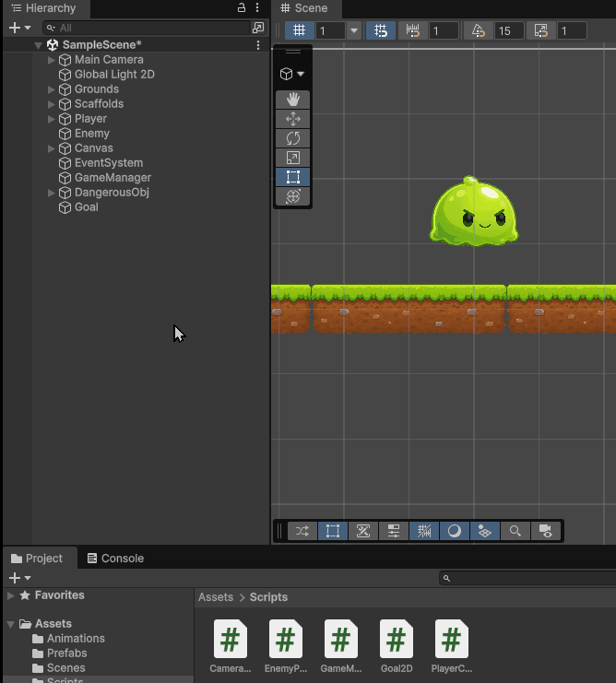Expand the Favorites section
Viewport: 616px width, 683px height.
point(11,595)
